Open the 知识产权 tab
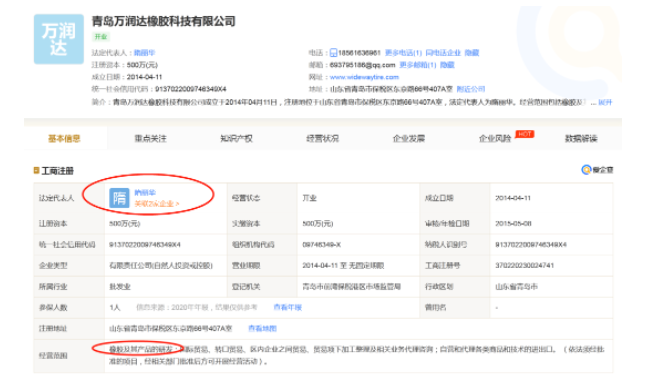The width and height of the screenshot is (666, 384). [x=237, y=138]
